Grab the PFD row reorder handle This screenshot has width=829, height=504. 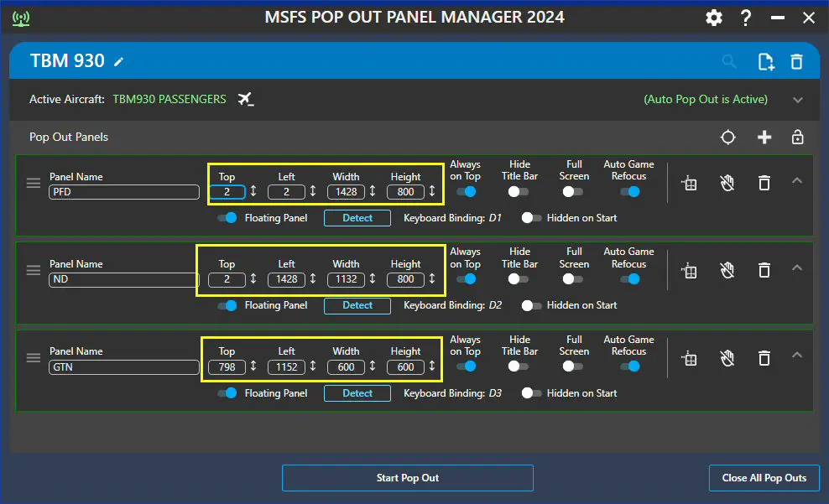click(34, 183)
